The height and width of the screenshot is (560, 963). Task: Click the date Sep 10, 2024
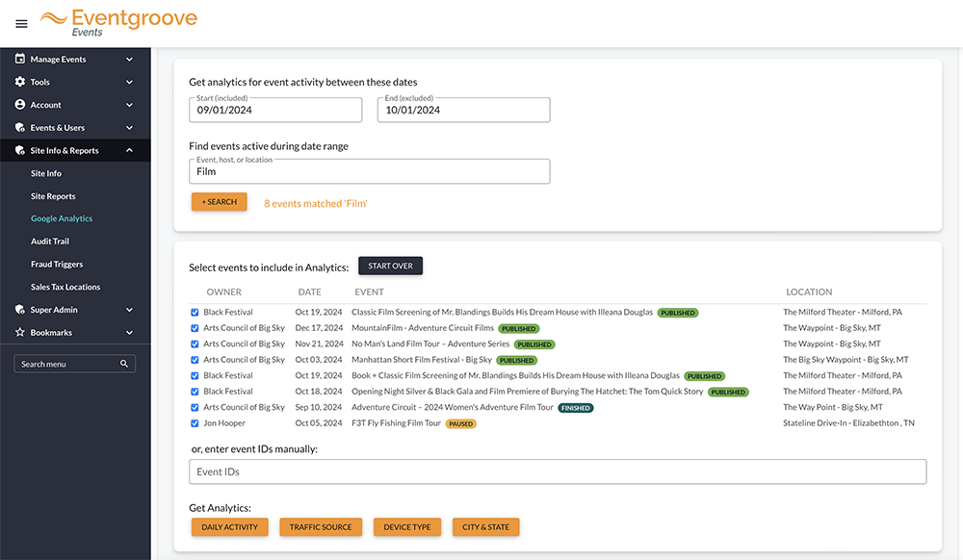pyautogui.click(x=318, y=407)
